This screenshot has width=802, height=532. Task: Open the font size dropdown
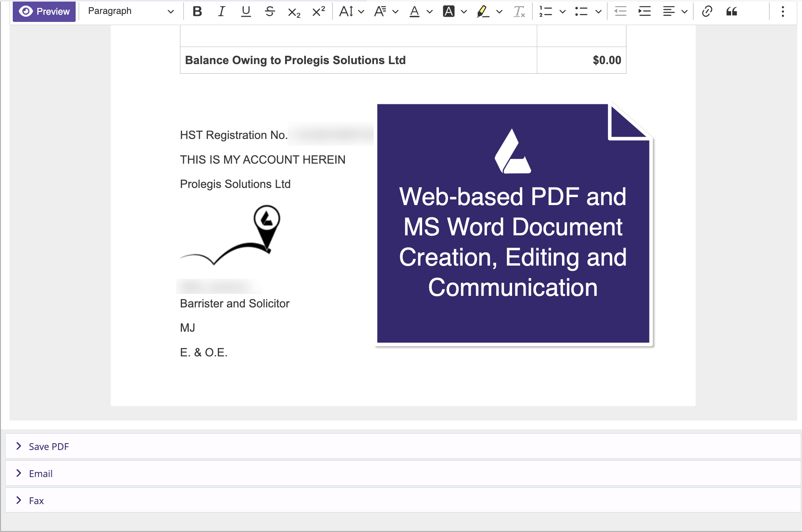pyautogui.click(x=351, y=12)
